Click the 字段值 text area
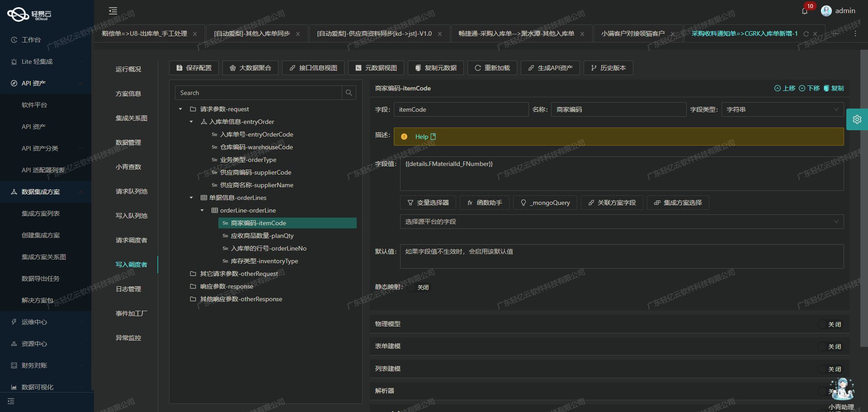Image resolution: width=868 pixels, height=412 pixels. coord(622,174)
